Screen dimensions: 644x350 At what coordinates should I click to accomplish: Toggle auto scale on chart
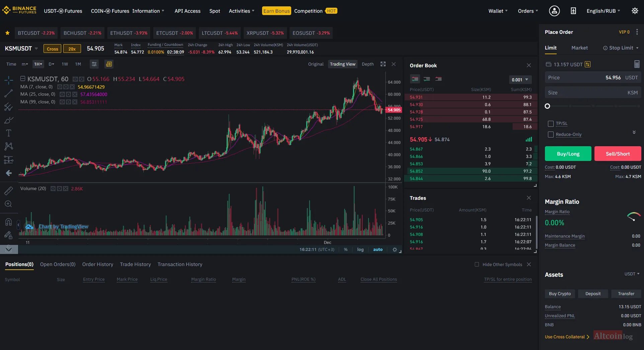378,250
